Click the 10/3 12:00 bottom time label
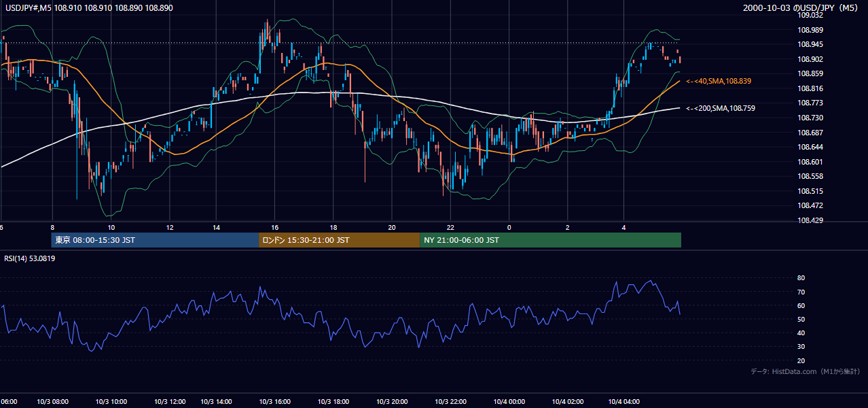868x408 pixels. [170, 402]
